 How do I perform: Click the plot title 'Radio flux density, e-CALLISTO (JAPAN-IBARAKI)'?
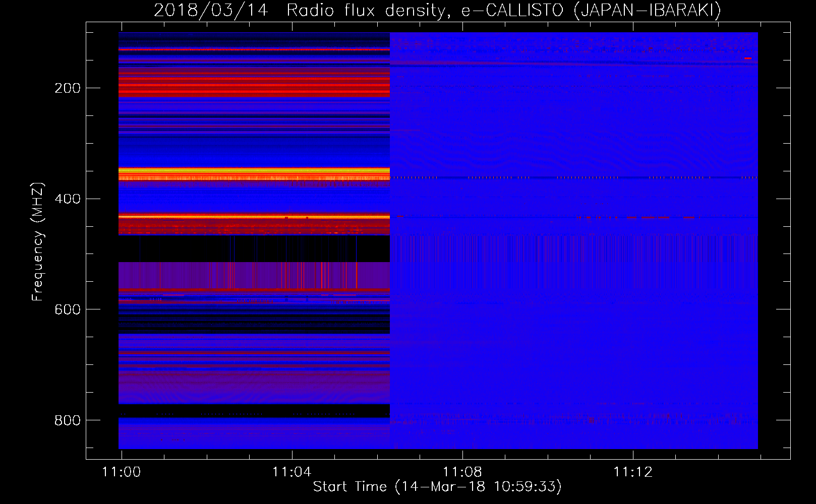504,10
